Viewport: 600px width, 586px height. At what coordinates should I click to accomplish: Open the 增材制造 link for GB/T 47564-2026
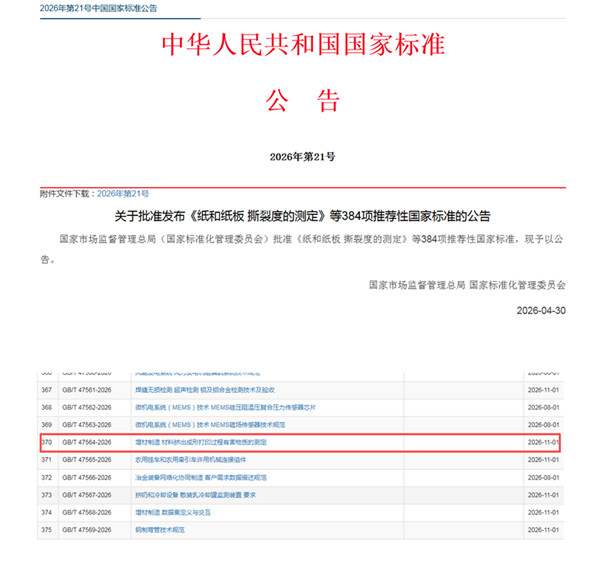click(201, 442)
